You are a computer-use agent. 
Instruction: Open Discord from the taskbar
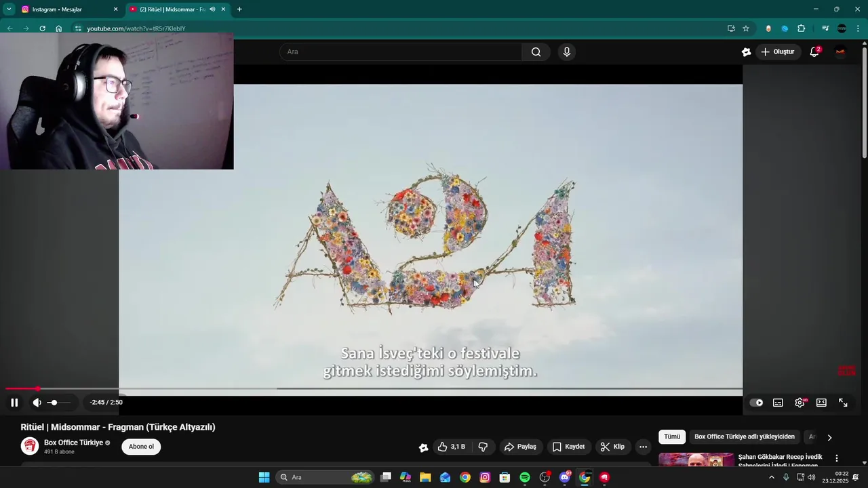(x=564, y=477)
